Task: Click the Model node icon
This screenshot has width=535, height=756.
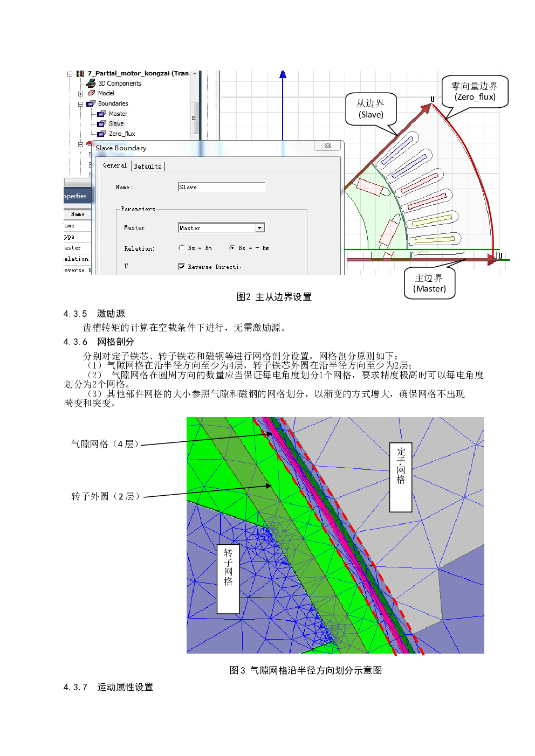Action: tap(91, 93)
